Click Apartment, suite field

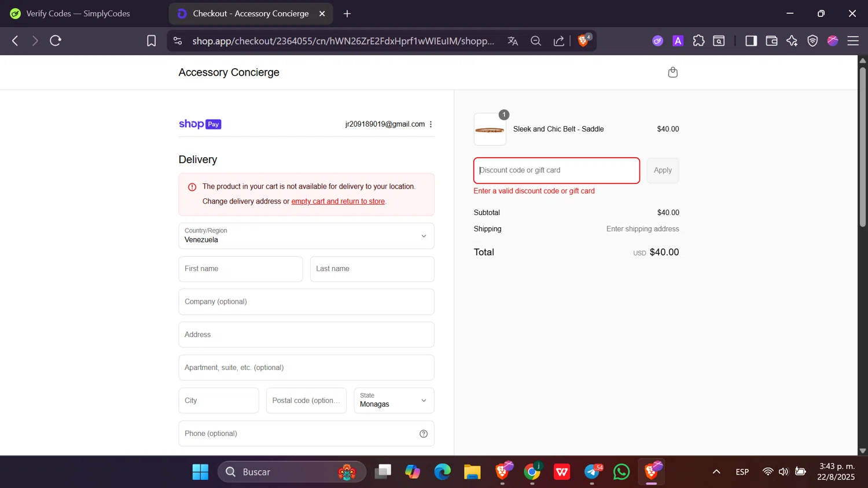[x=306, y=368]
